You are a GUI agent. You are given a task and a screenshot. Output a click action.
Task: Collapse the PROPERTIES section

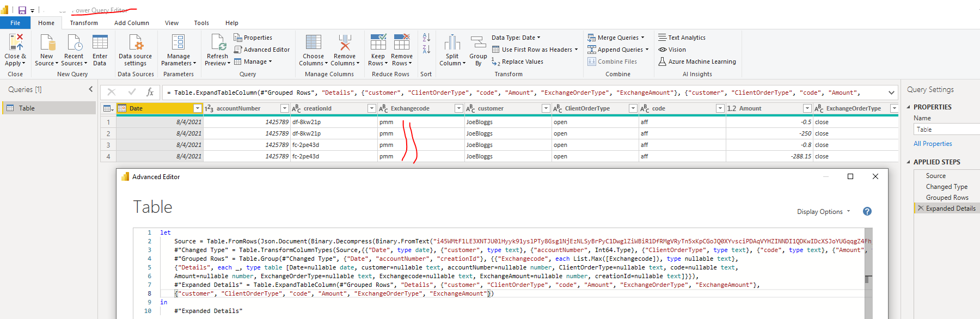(908, 107)
